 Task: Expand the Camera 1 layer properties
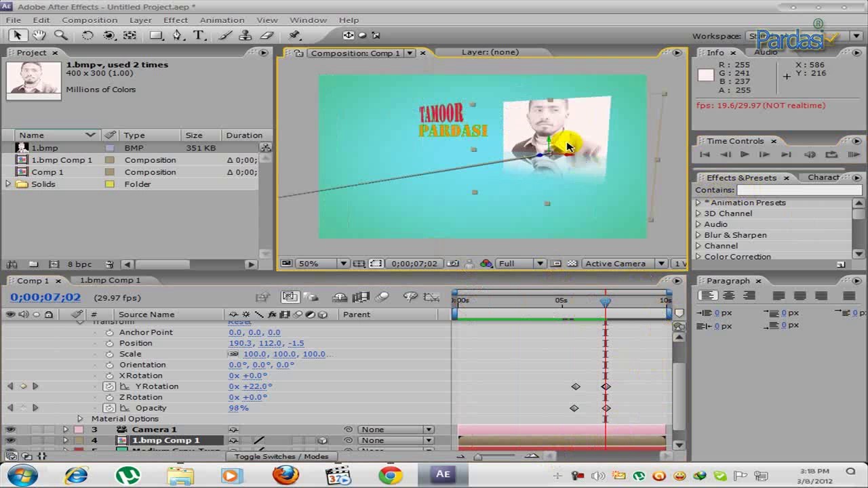point(66,430)
